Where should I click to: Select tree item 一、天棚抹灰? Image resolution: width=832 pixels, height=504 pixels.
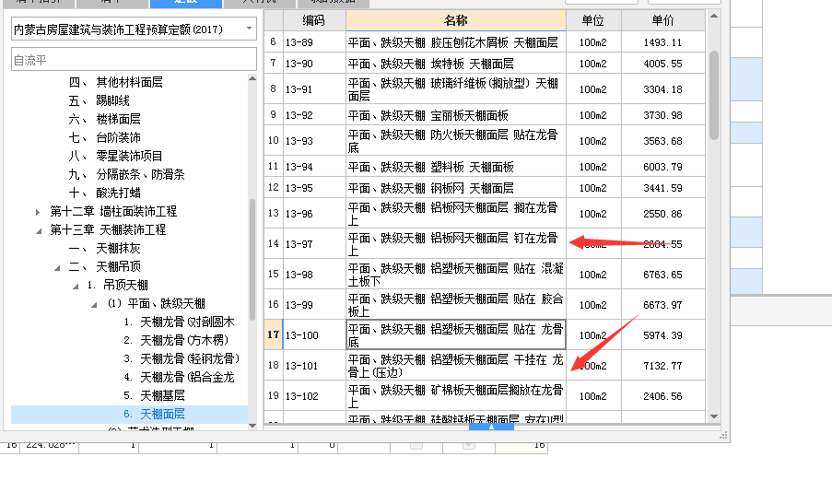tap(104, 248)
